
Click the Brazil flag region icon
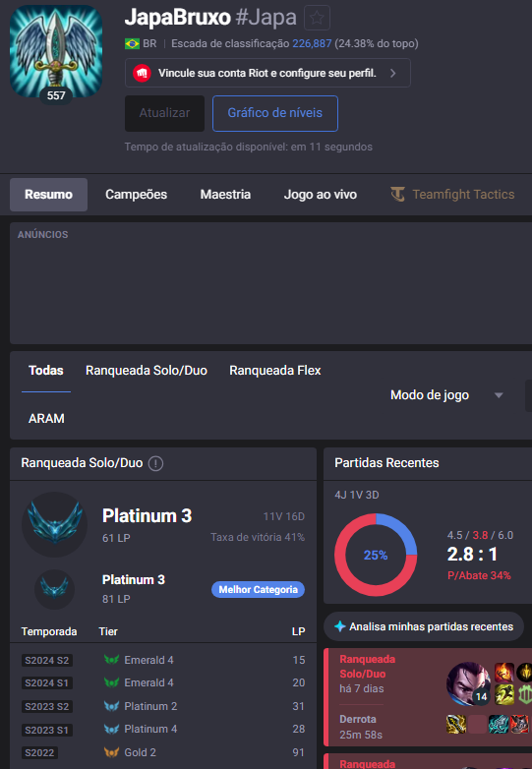point(132,43)
